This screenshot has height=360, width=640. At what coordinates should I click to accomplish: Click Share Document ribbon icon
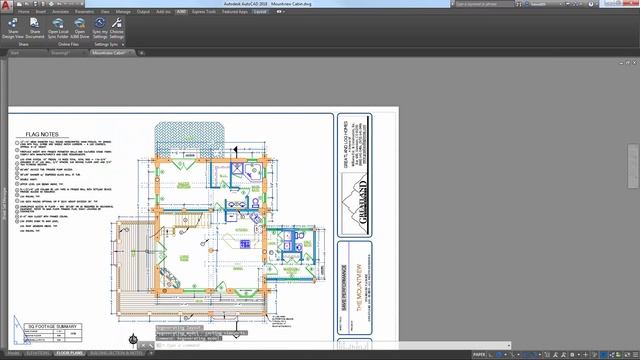point(35,28)
